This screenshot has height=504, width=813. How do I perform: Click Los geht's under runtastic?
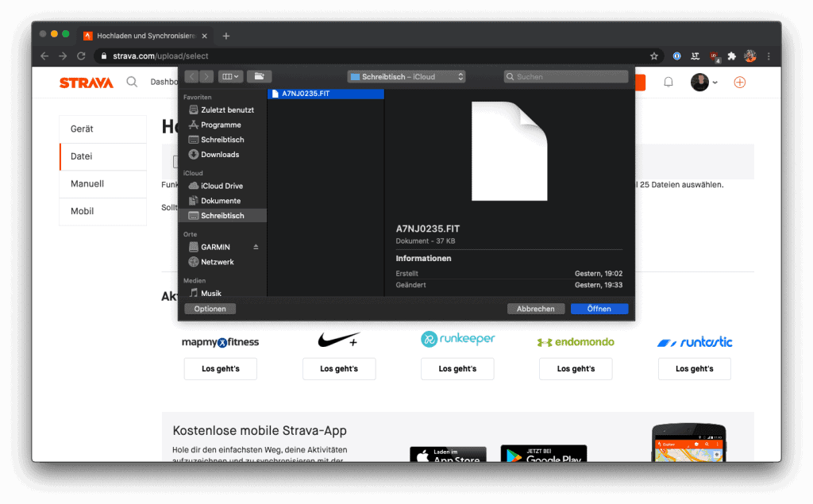click(694, 368)
